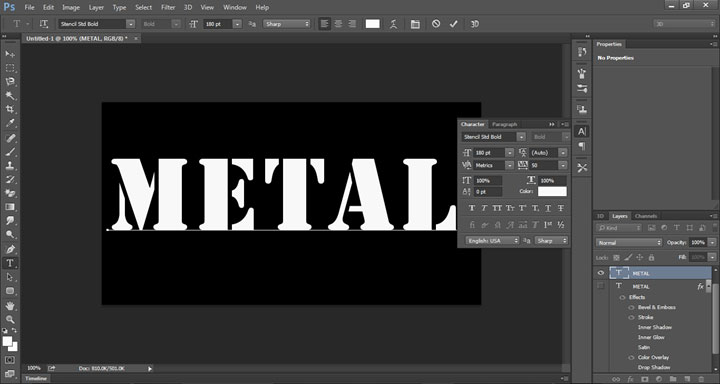
Task: Convert text to 3D in options bar
Action: (475, 24)
